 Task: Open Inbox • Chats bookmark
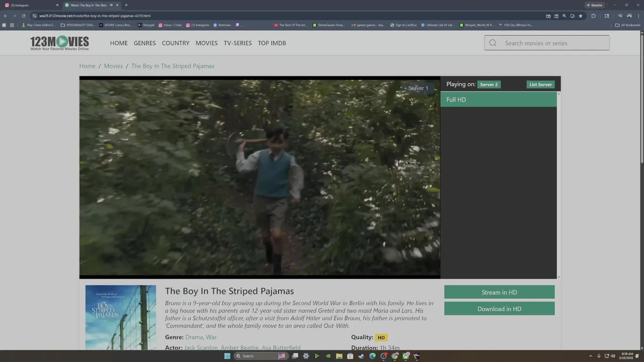point(170,25)
